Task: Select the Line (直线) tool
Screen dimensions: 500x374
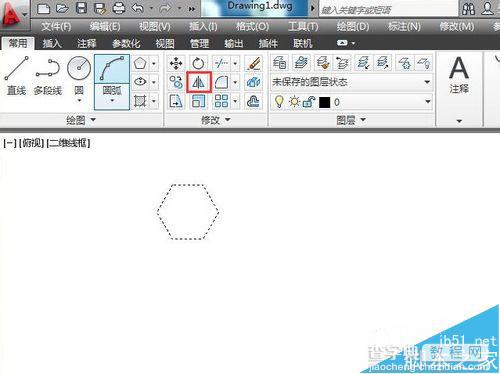Action: pos(16,76)
